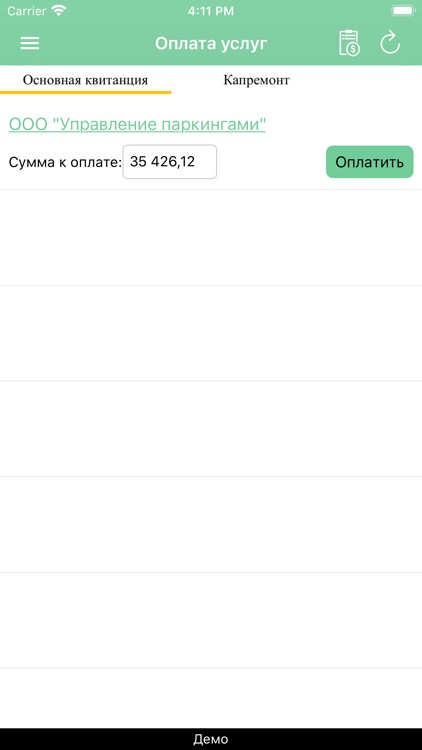Viewport: 422px width, 750px height.
Task: Open the payment history clipboard icon
Action: tap(349, 44)
